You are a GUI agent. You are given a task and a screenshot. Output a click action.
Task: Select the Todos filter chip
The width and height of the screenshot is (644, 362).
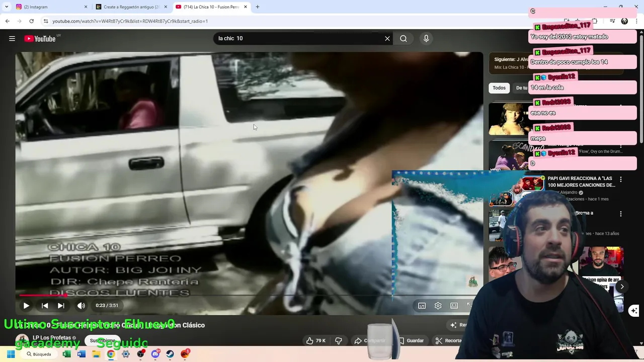click(x=499, y=88)
